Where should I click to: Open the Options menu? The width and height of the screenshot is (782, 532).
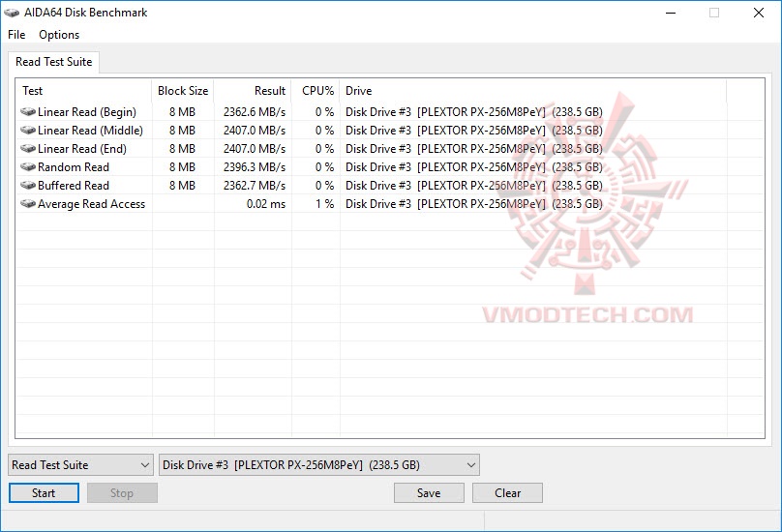(x=59, y=35)
